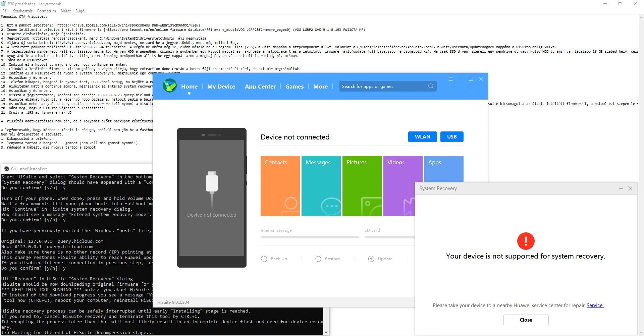Minimize the Notepad window
Image resolution: width=644 pixels, height=336 pixels.
605,4
